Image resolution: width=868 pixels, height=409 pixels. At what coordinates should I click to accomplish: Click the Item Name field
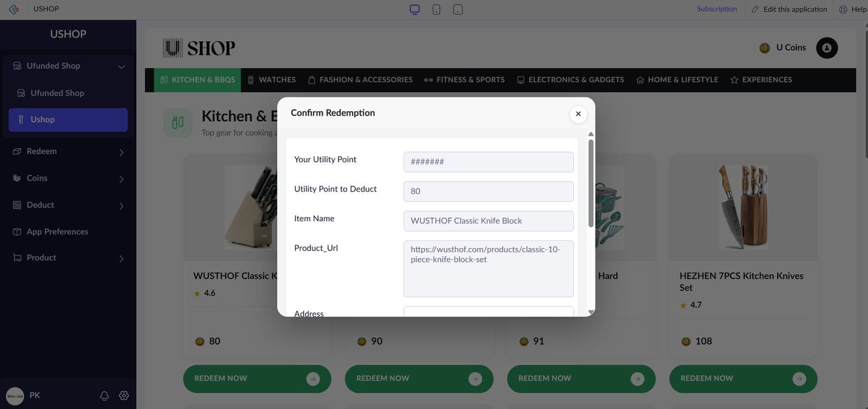tap(488, 221)
